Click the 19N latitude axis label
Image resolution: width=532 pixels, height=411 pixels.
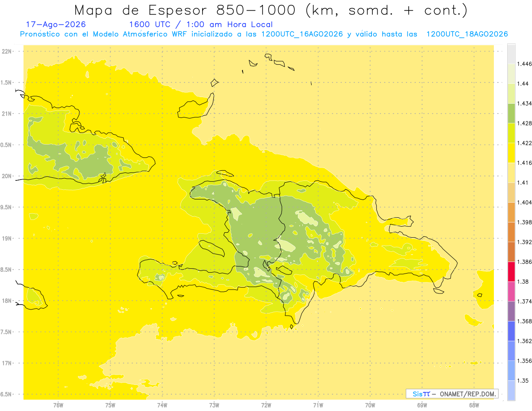pos(6,239)
